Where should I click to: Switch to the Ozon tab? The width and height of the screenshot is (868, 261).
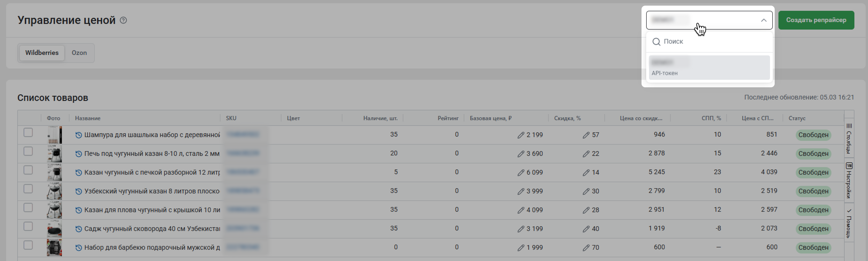(x=79, y=53)
